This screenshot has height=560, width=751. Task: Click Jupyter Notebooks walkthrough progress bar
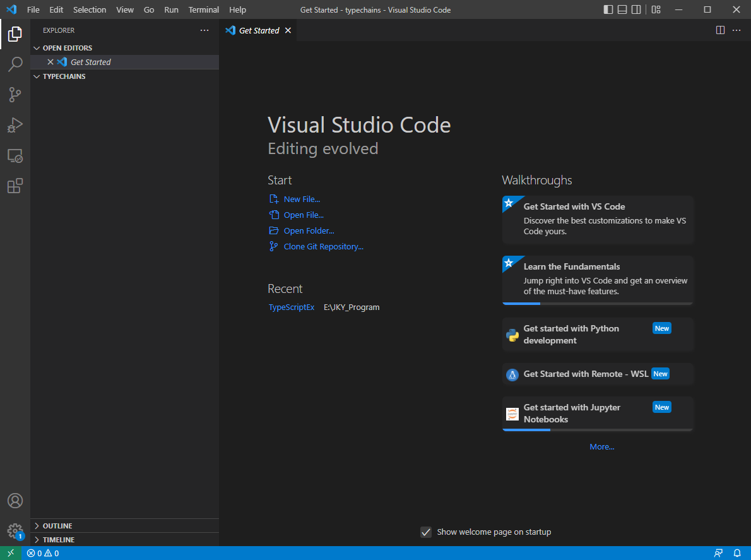click(598, 430)
